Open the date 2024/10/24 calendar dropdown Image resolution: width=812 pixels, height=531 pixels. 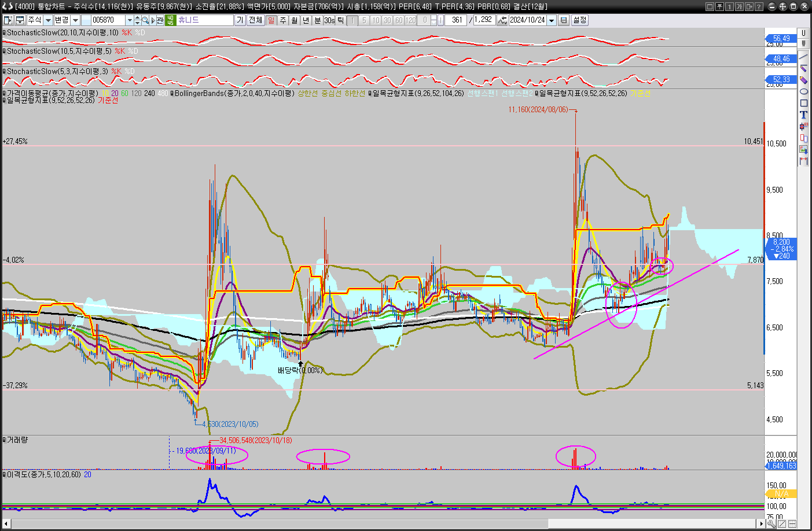click(x=552, y=20)
